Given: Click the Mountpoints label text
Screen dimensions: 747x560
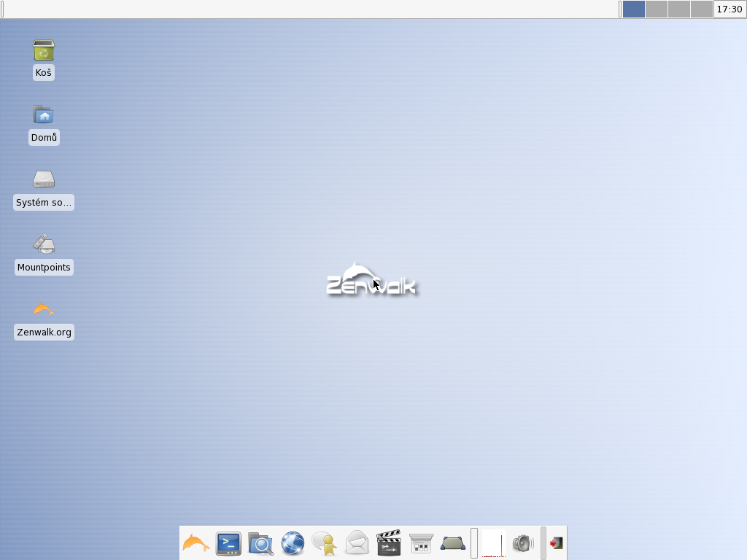Looking at the screenshot, I should pyautogui.click(x=44, y=267).
